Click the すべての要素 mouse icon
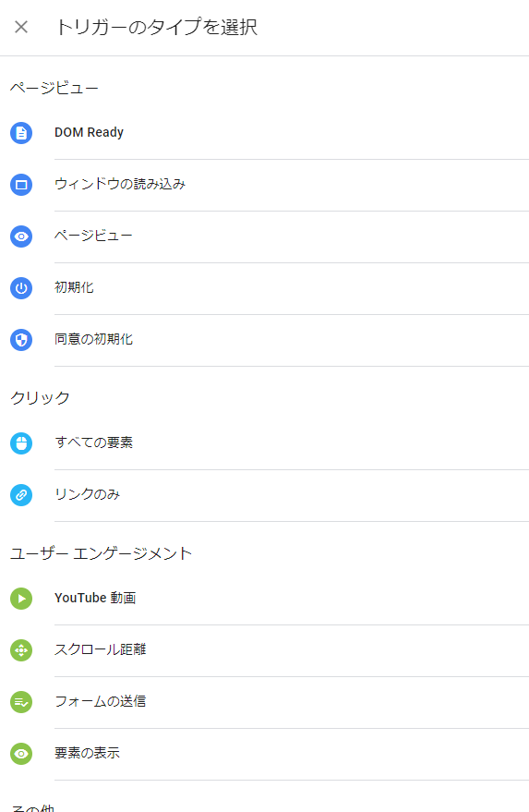The image size is (529, 812). click(21, 443)
